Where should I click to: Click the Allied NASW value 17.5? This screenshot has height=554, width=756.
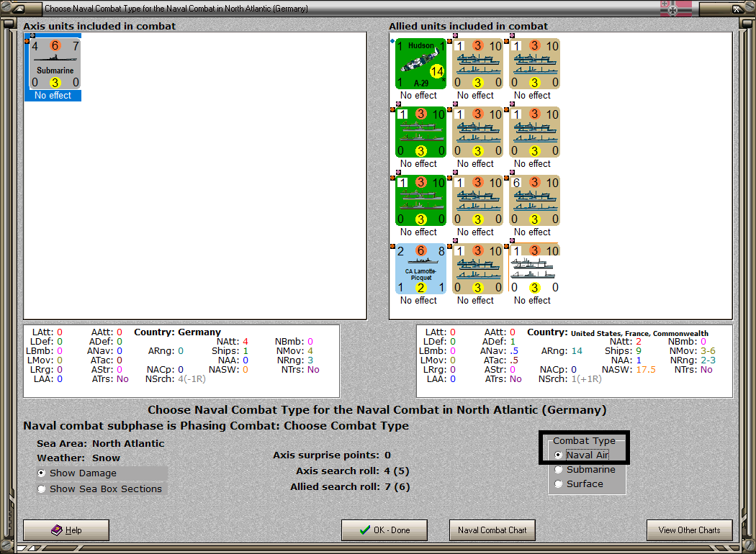(x=646, y=370)
